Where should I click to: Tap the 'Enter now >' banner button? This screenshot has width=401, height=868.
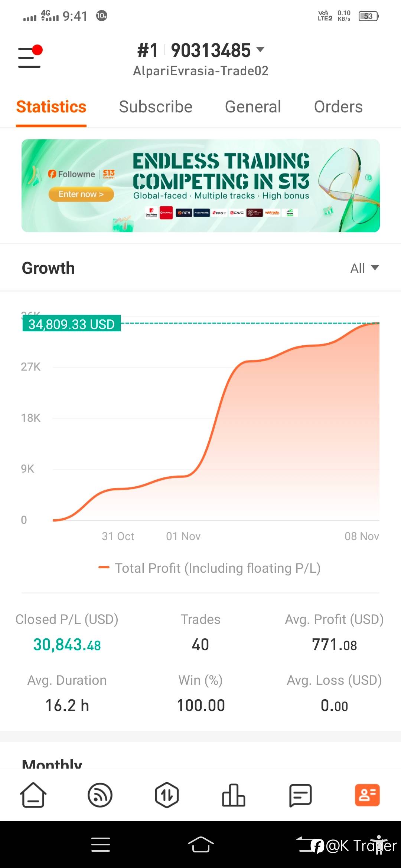click(x=81, y=194)
